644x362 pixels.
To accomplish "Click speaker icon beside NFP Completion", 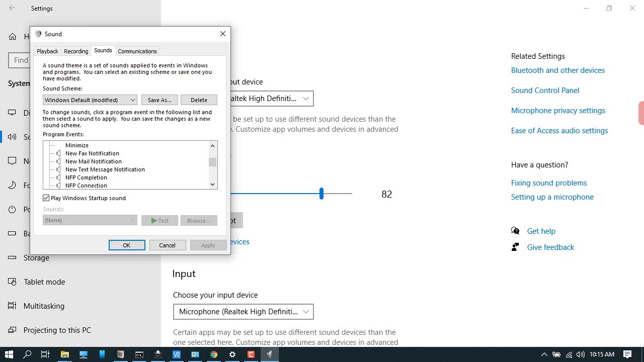I will pyautogui.click(x=58, y=177).
